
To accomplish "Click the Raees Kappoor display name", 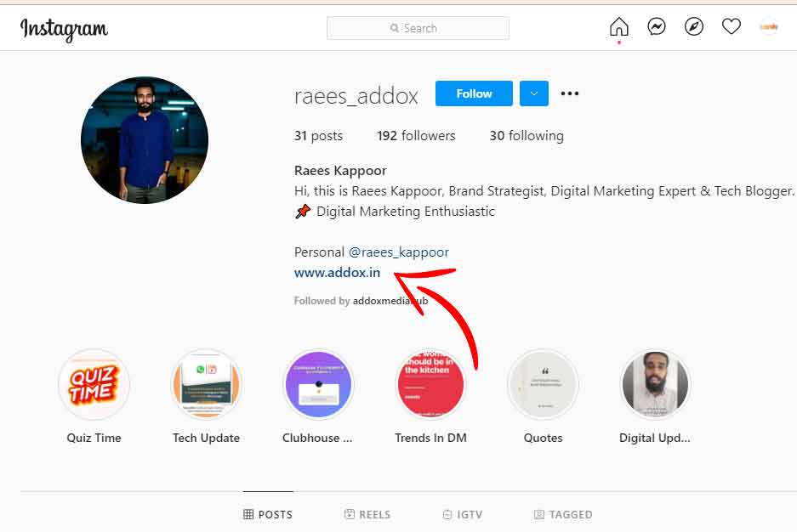I will point(340,171).
